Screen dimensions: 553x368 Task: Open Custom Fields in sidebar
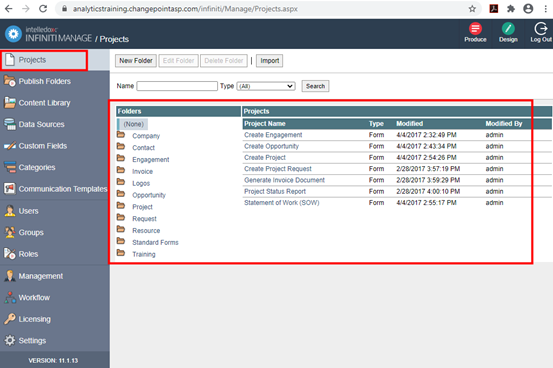click(x=43, y=146)
